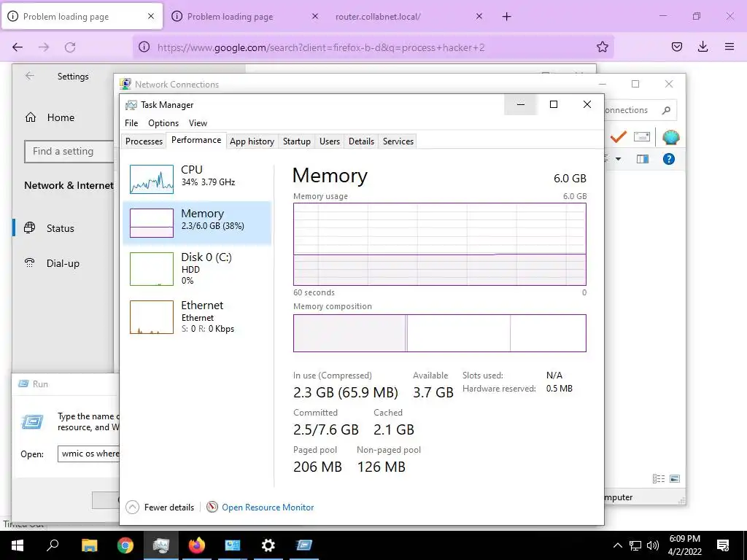Click the Memory usage graph
Image resolution: width=747 pixels, height=560 pixels.
(440, 244)
